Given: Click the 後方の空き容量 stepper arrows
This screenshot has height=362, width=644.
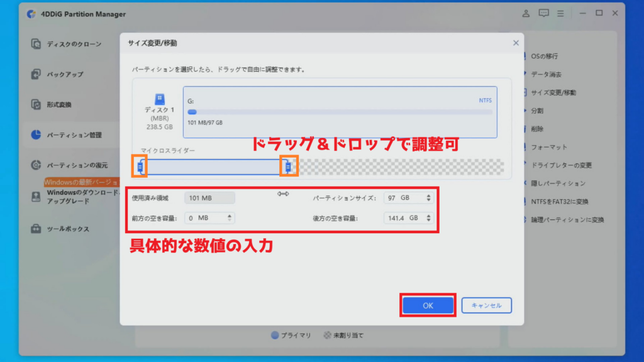Looking at the screenshot, I should (429, 218).
